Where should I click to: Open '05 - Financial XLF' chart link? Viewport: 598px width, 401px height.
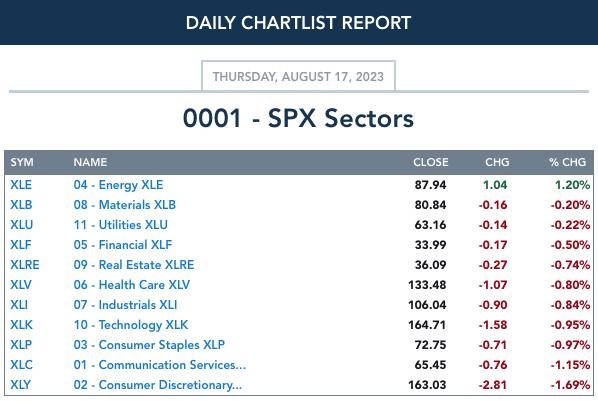[123, 245]
